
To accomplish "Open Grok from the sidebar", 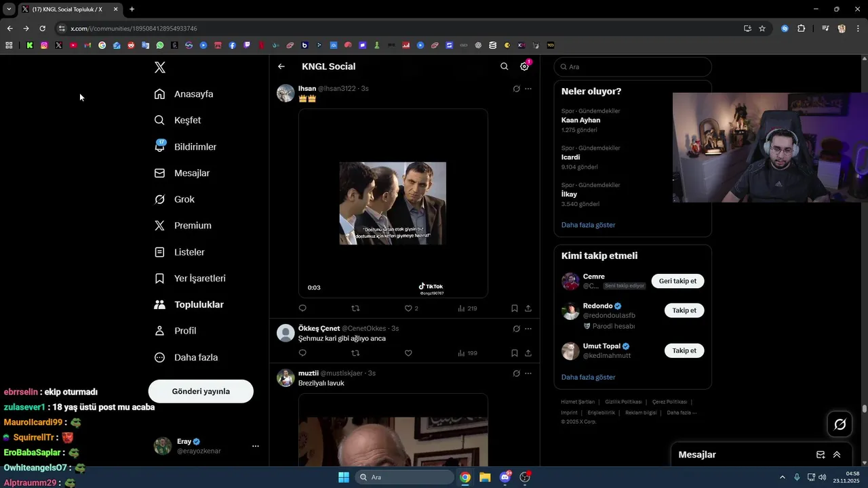I will point(174,199).
